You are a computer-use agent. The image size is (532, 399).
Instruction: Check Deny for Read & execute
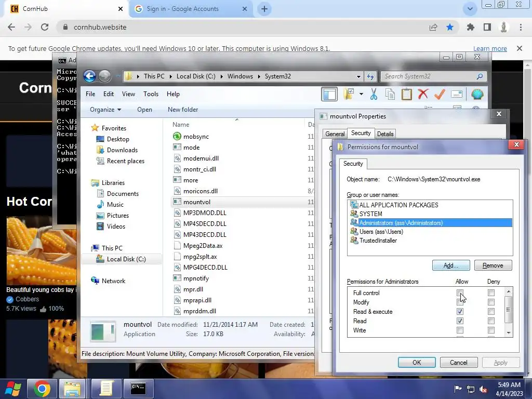491,312
